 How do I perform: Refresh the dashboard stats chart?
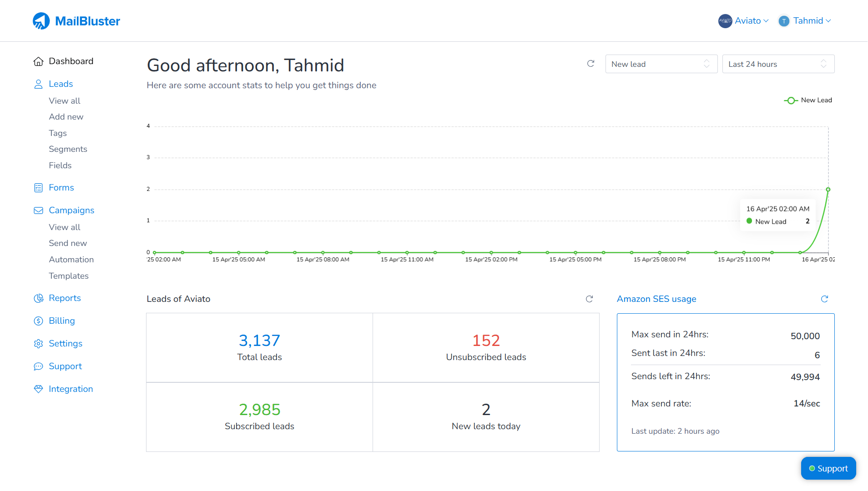(590, 64)
